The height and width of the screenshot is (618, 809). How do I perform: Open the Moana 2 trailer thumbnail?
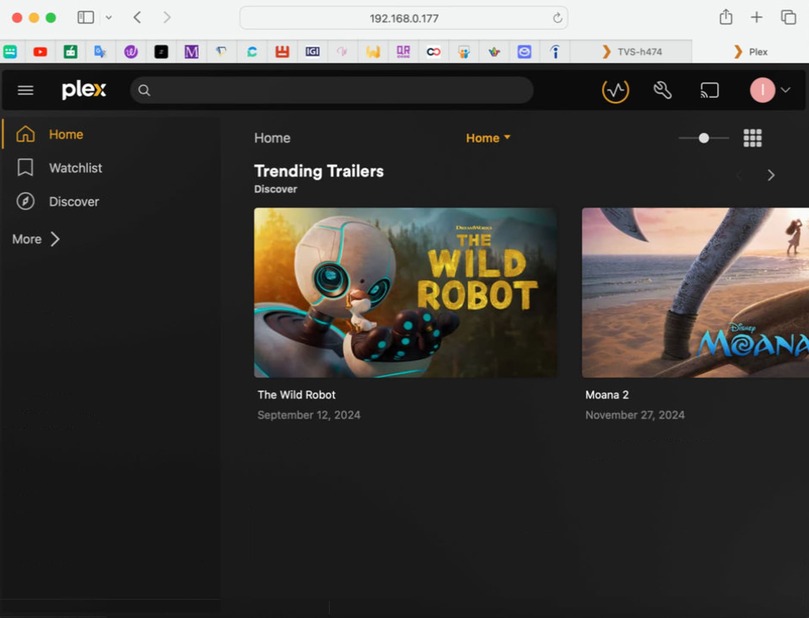pyautogui.click(x=695, y=292)
